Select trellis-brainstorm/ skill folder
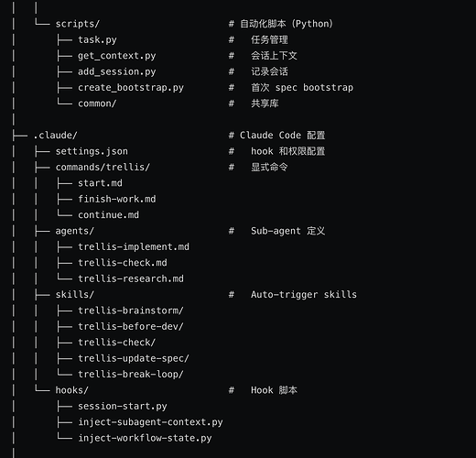 coord(131,311)
